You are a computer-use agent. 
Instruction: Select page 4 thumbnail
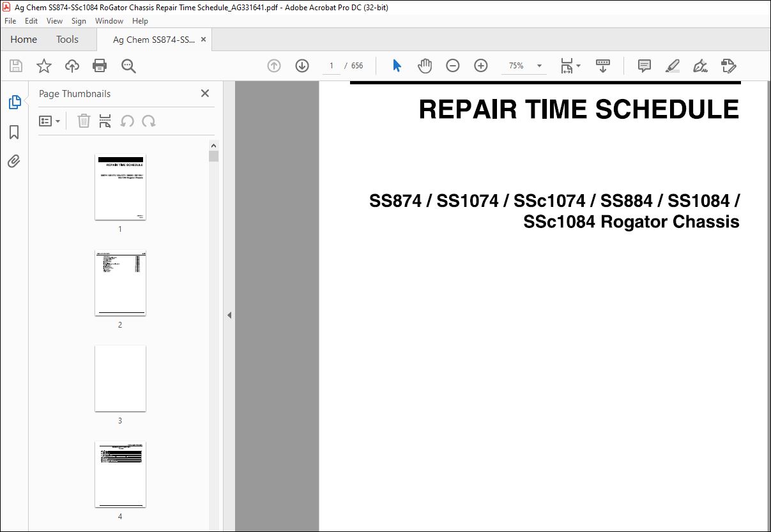[x=120, y=474]
